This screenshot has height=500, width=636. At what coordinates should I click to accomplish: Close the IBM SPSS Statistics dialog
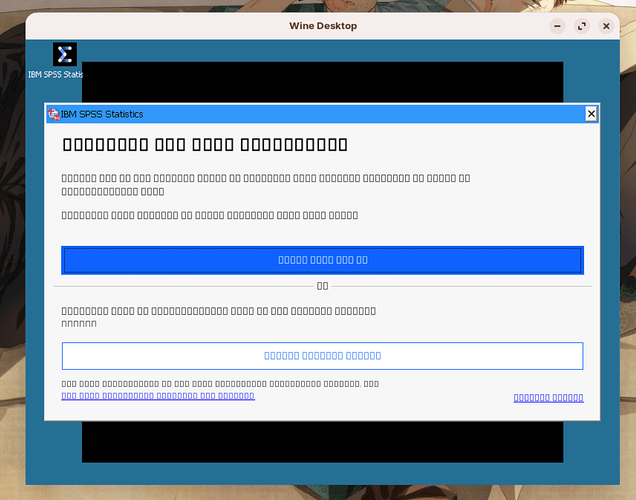pyautogui.click(x=591, y=114)
